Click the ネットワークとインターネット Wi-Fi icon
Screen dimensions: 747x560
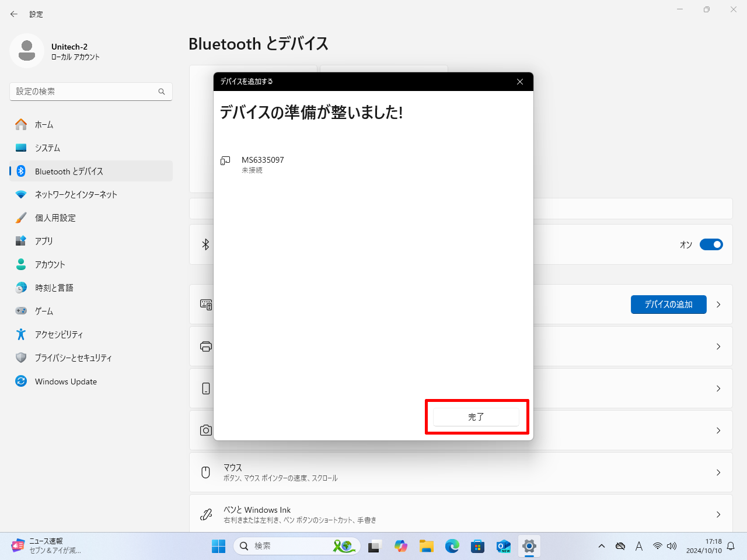(21, 194)
